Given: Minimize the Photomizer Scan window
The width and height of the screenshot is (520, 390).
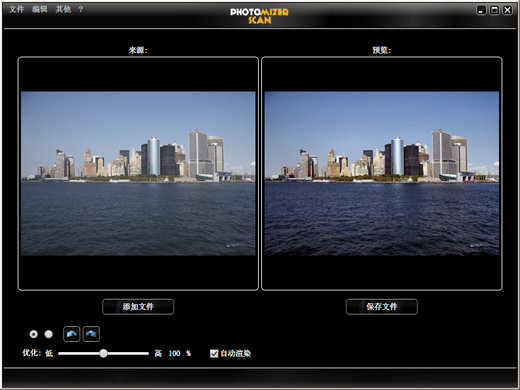Looking at the screenshot, I should point(481,10).
